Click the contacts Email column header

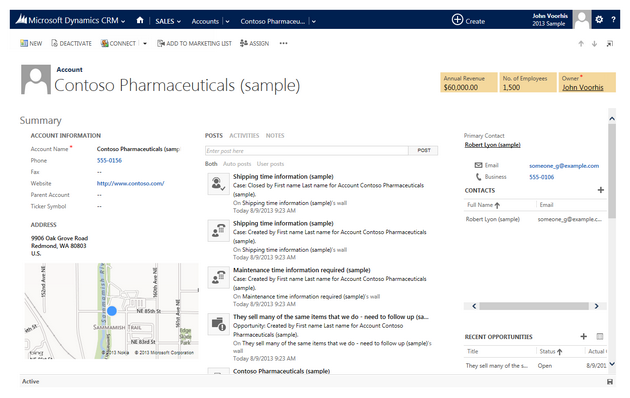point(546,205)
